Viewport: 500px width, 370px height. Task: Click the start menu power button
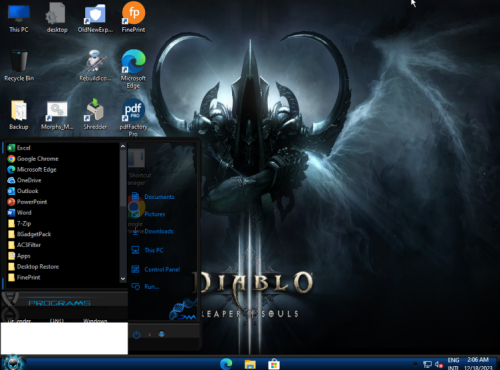pos(136,335)
